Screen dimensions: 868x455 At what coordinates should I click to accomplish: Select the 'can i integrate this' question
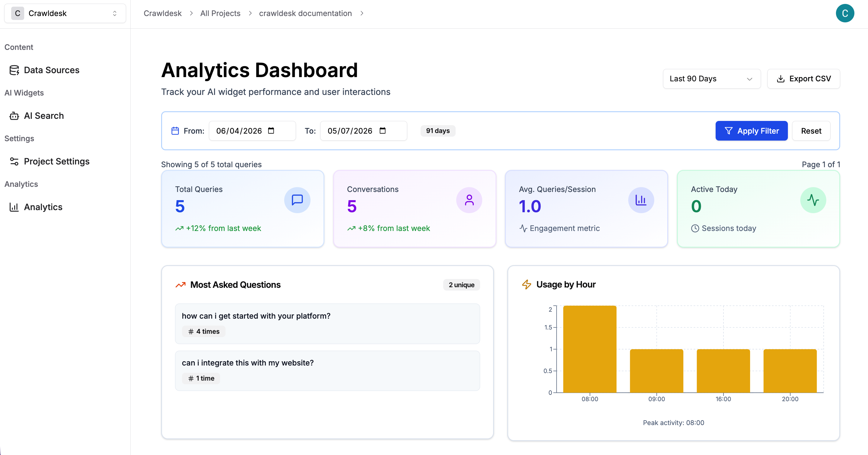pos(327,370)
